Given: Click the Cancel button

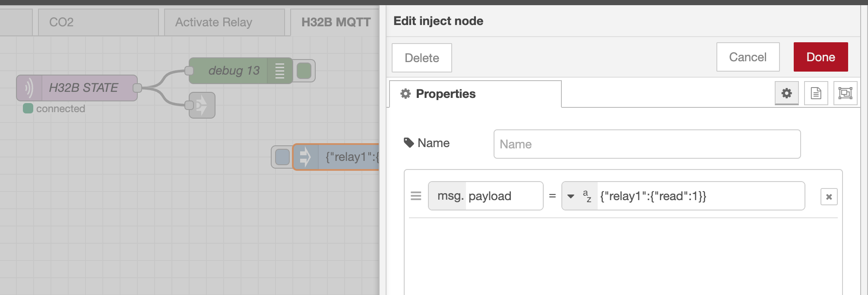Looking at the screenshot, I should [x=748, y=57].
